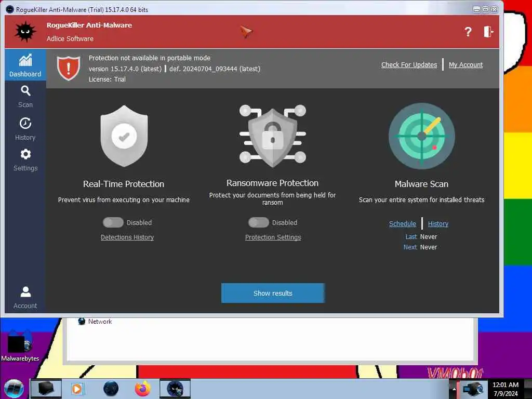
Task: Open the Windows Start orb
Action: (x=14, y=389)
